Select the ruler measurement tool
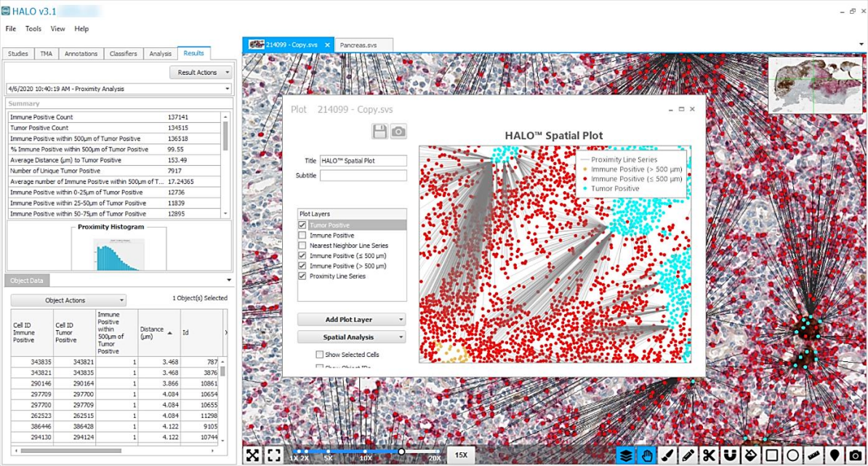 click(x=813, y=455)
